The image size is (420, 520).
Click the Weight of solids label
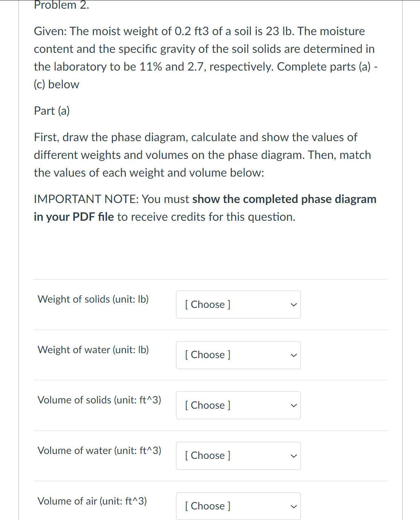[x=93, y=299]
